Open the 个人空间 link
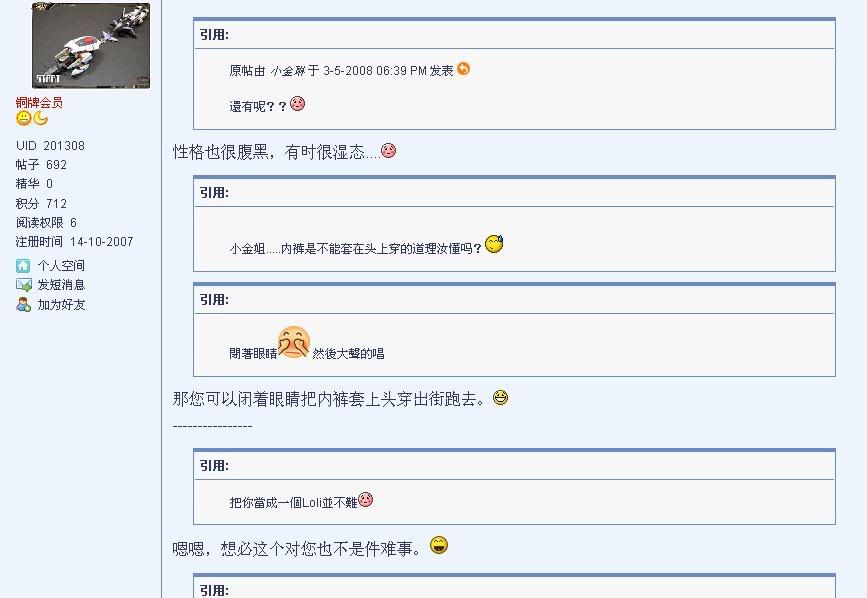Image resolution: width=867 pixels, height=598 pixels. click(61, 266)
